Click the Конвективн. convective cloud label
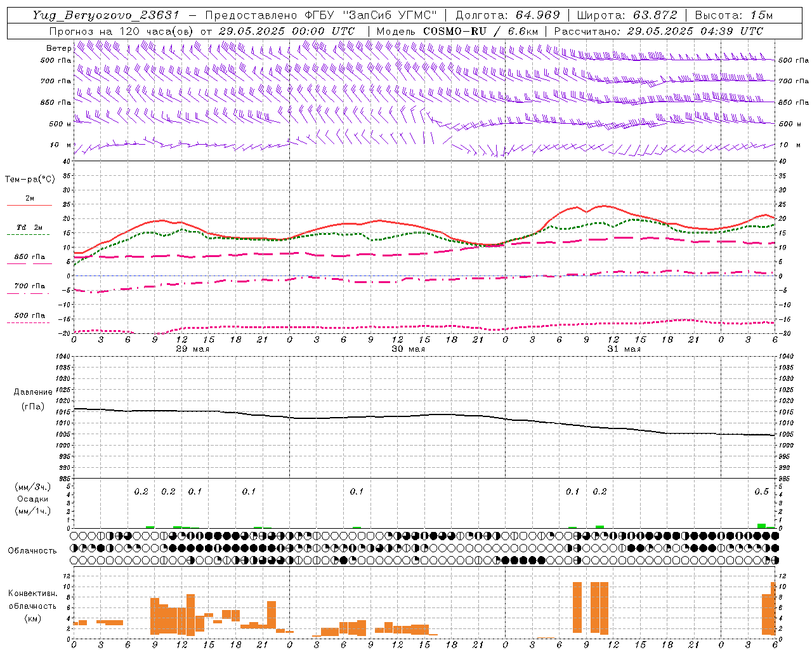The height and width of the screenshot is (650, 812). tap(32, 594)
